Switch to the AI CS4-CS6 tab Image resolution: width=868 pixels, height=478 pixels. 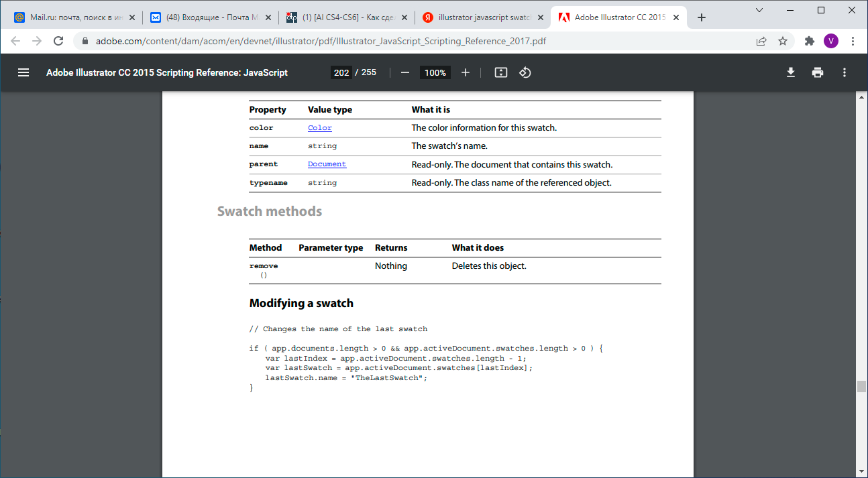pyautogui.click(x=345, y=17)
